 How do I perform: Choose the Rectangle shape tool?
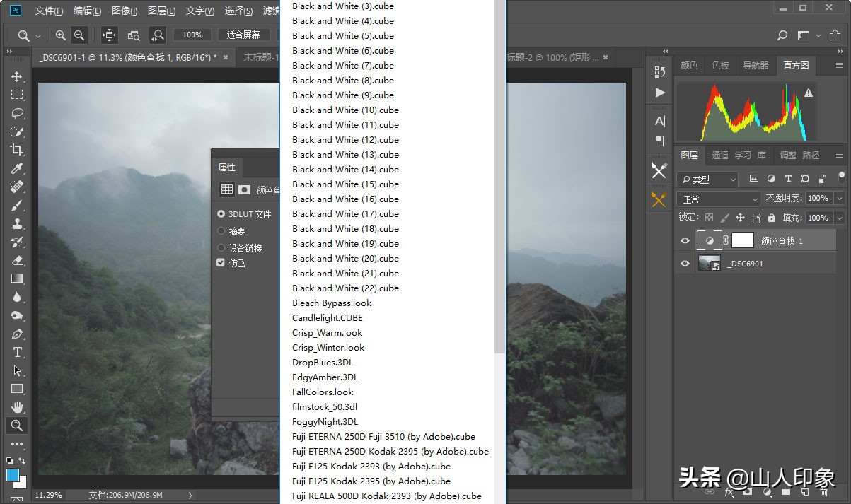[17, 389]
